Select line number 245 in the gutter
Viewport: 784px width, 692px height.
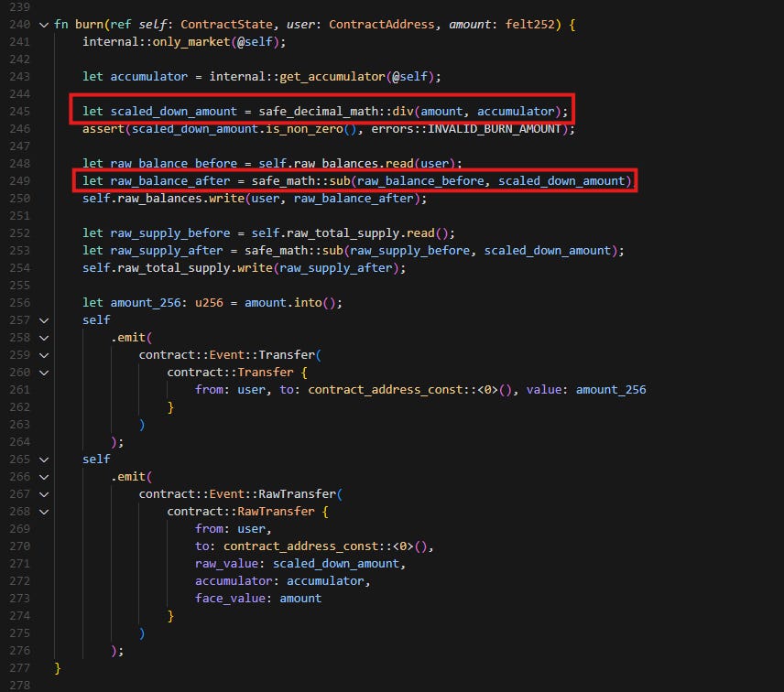point(19,112)
